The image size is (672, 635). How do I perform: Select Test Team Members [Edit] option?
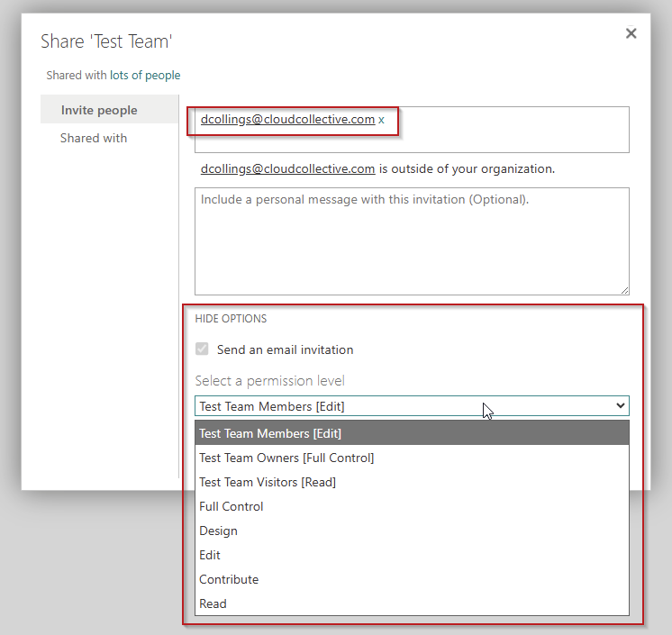(270, 433)
